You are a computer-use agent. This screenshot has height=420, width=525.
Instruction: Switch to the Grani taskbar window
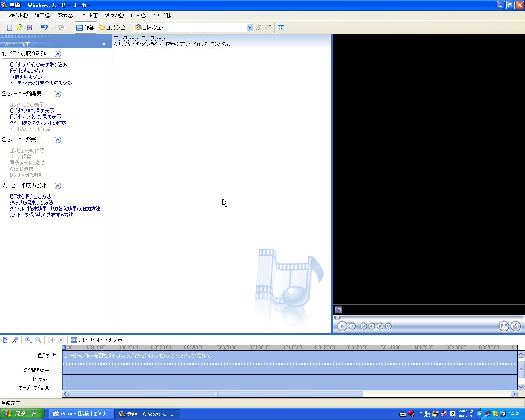[81, 414]
